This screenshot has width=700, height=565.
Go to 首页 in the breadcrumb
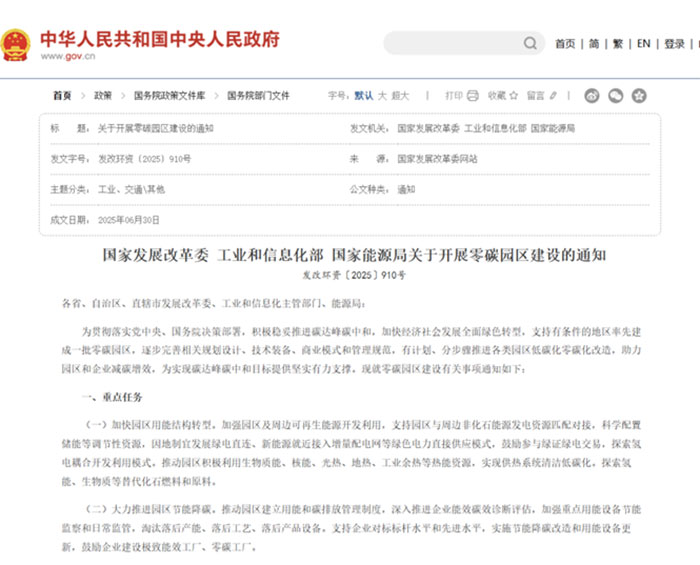coord(62,96)
